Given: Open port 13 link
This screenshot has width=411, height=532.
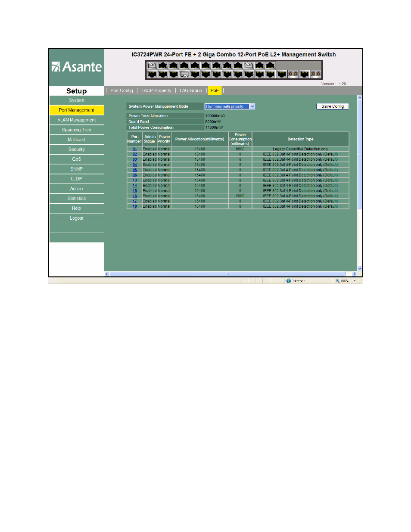Looking at the screenshot, I should 135,180.
